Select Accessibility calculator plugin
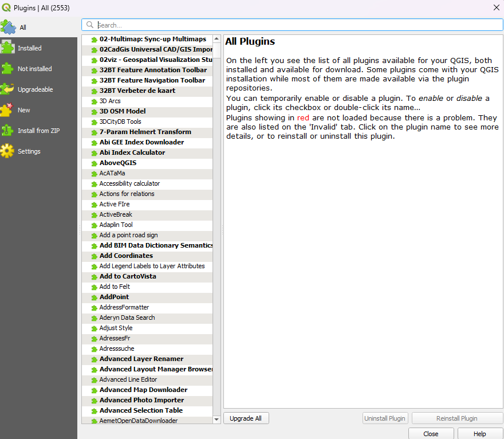The image size is (504, 439). click(147, 183)
